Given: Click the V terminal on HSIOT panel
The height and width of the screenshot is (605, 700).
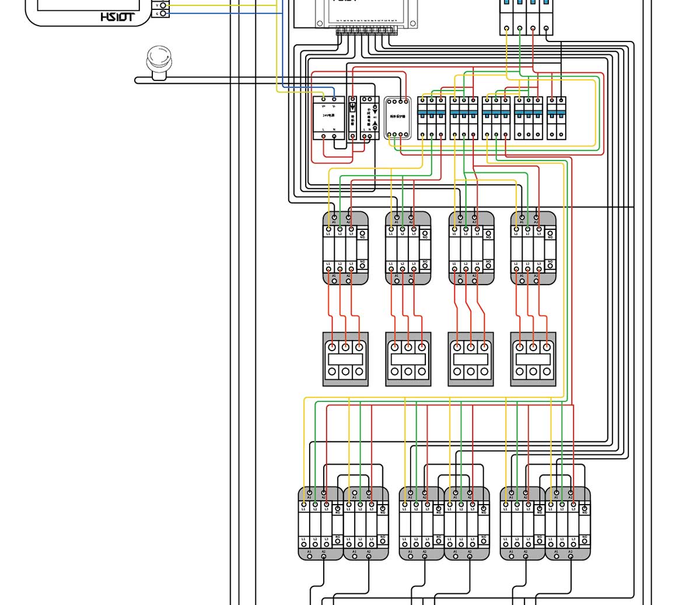Looking at the screenshot, I should click(163, 5).
